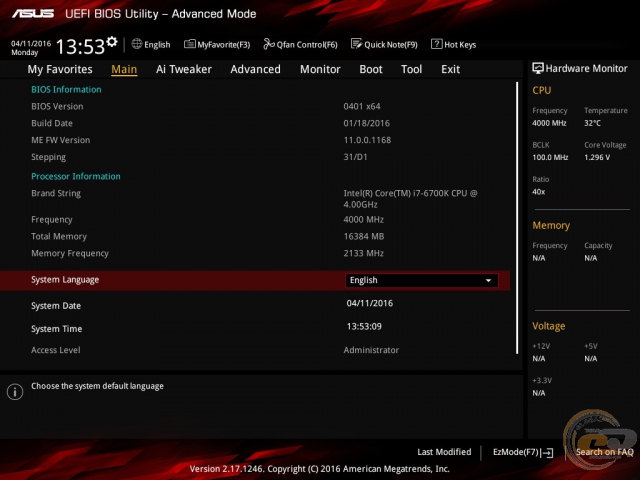This screenshot has width=640, height=480.
Task: Click the EzMode exit arrow icon
Action: 547,453
